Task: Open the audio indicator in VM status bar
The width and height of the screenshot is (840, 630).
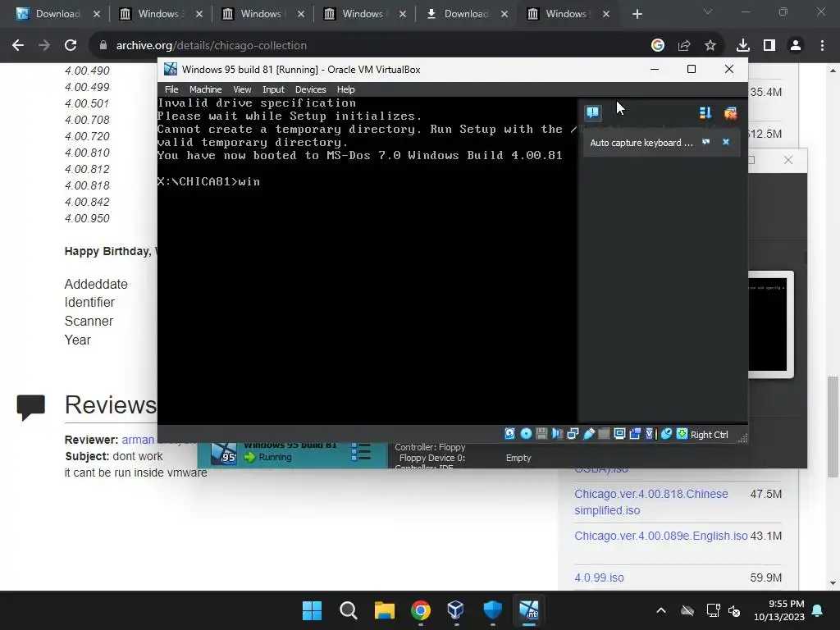Action: (557, 434)
